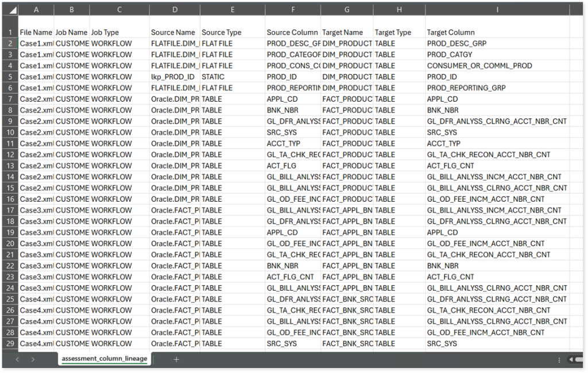Select the STATIC cell in Source Type column
588x373 pixels.
point(213,77)
